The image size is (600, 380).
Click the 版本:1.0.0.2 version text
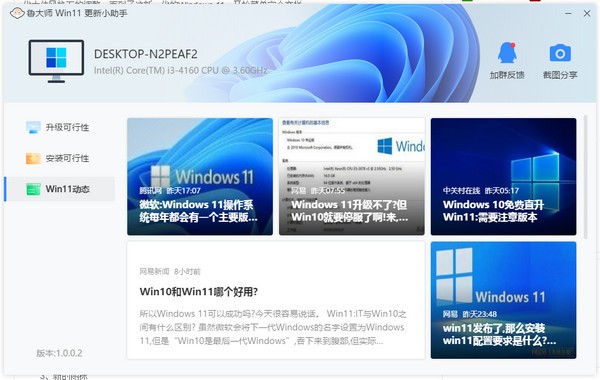[x=59, y=353]
